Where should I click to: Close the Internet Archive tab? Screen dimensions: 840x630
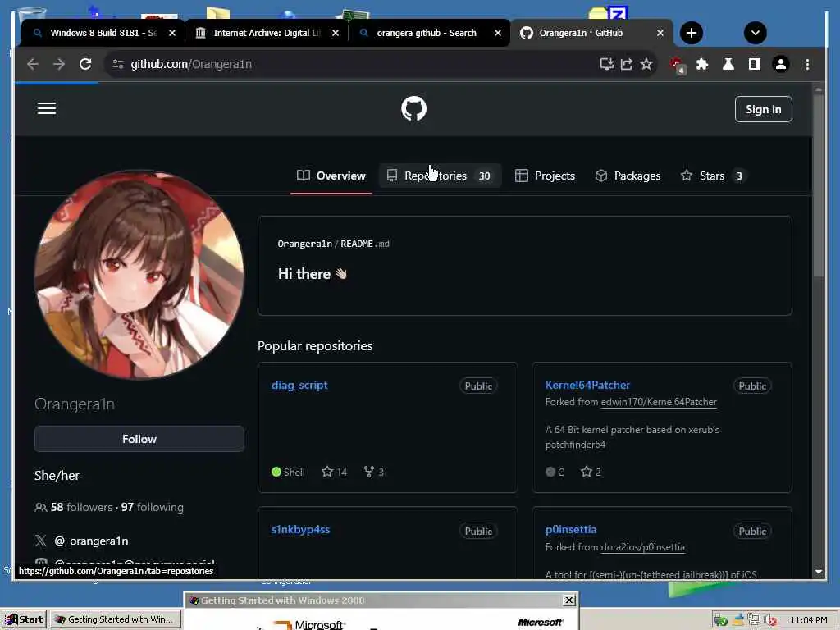click(336, 33)
